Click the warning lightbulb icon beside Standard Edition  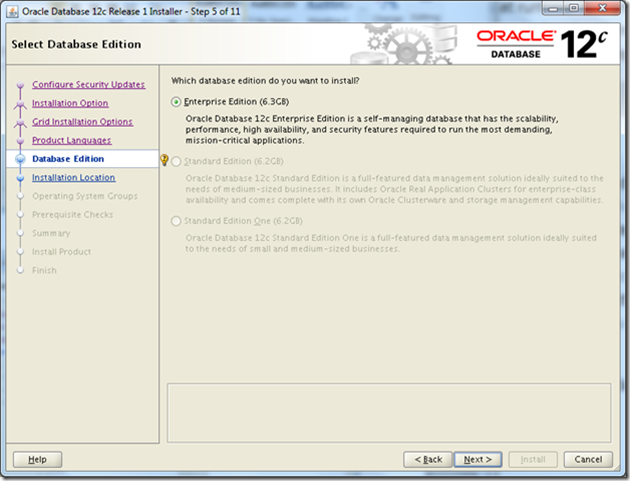tap(164, 160)
